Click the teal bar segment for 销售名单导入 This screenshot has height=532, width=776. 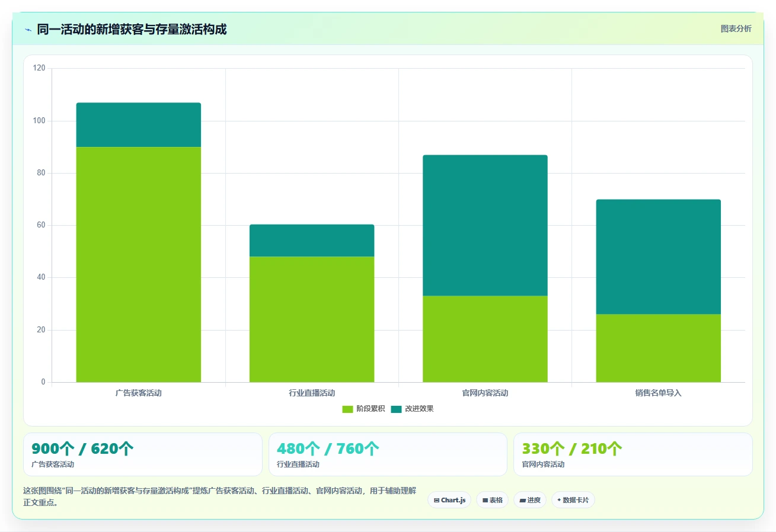pos(658,257)
